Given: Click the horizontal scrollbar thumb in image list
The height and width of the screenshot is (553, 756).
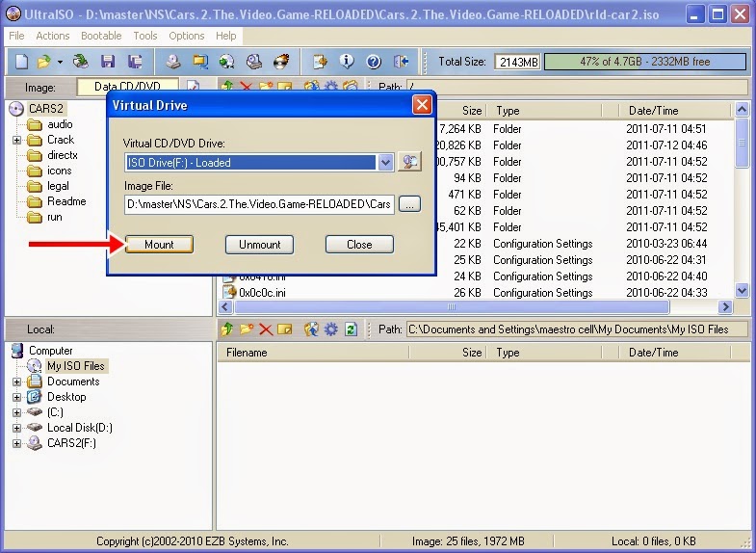Looking at the screenshot, I should pos(452,306).
